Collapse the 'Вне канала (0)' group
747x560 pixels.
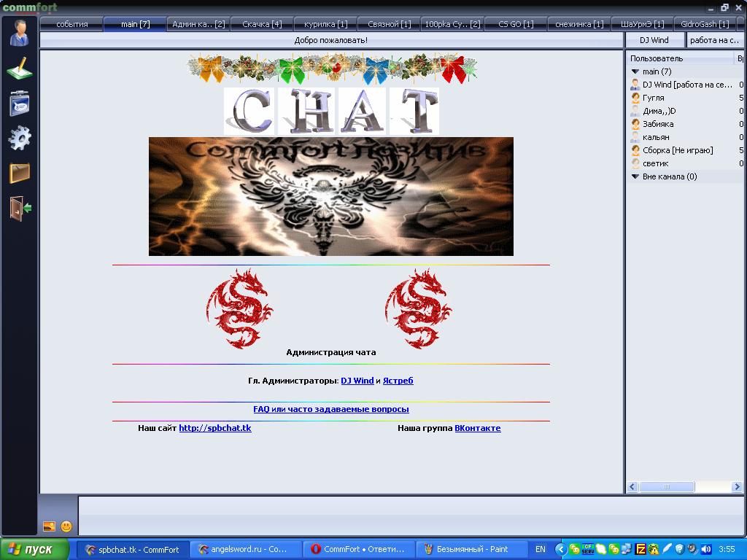pos(635,176)
